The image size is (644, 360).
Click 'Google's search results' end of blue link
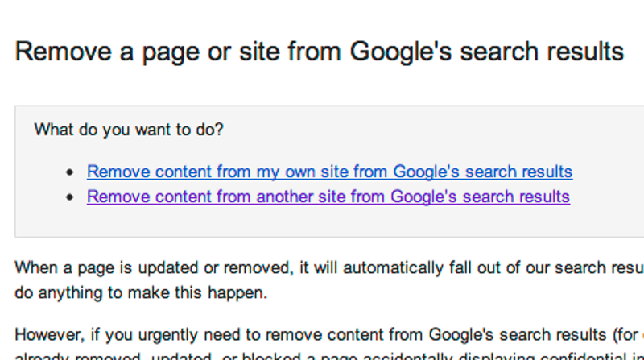click(483, 172)
